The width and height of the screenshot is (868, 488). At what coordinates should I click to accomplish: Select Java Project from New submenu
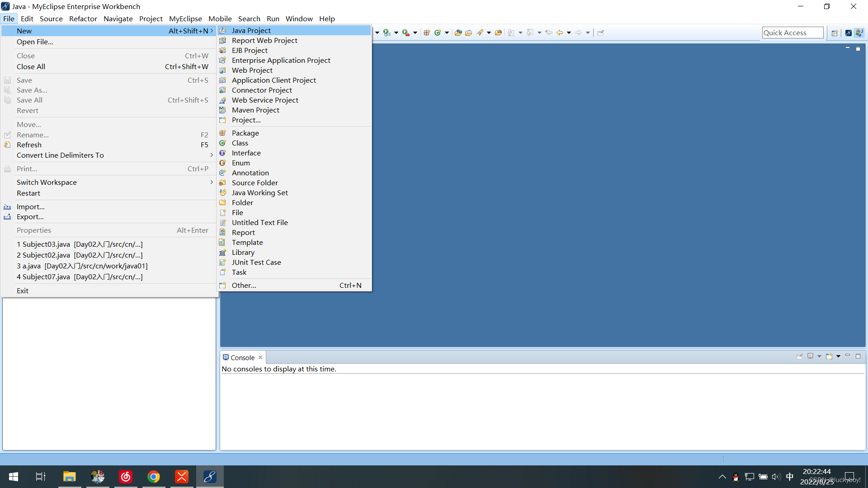(251, 30)
